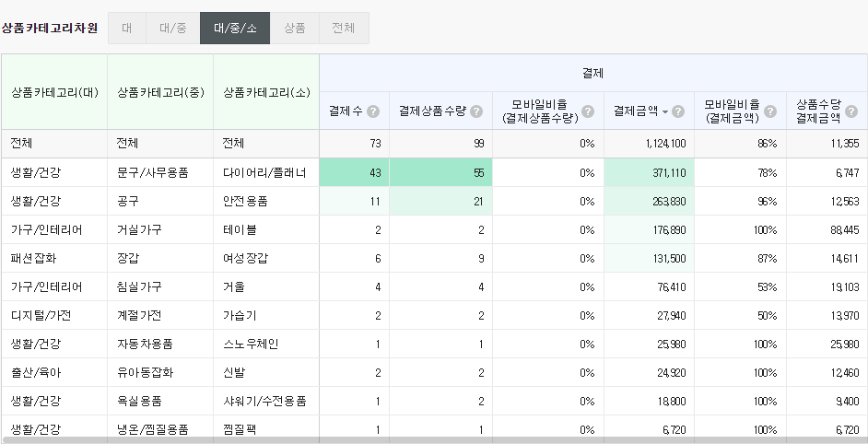Toggle sort arrow on 결제금액 column
Viewport: 868px width, 444px height.
665,111
